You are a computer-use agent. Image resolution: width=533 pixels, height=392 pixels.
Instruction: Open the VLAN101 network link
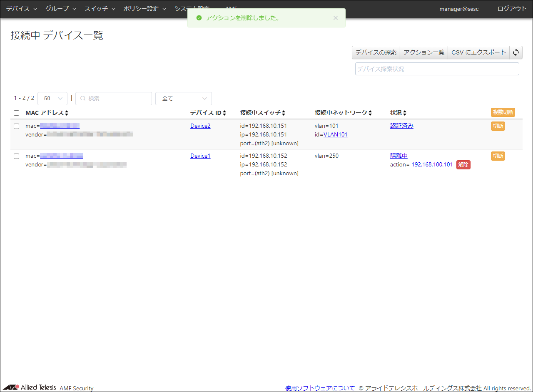pos(335,134)
